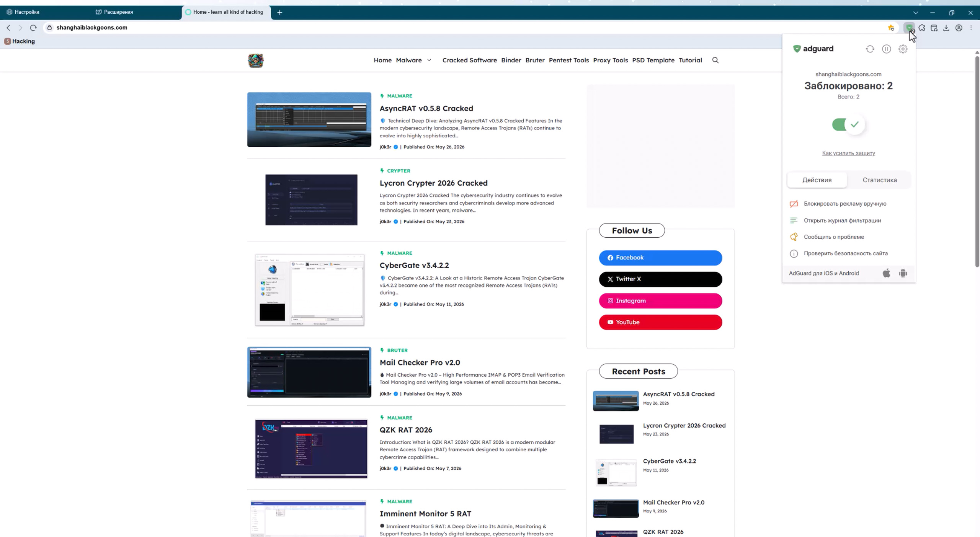Click the browser forward arrow

click(21, 28)
